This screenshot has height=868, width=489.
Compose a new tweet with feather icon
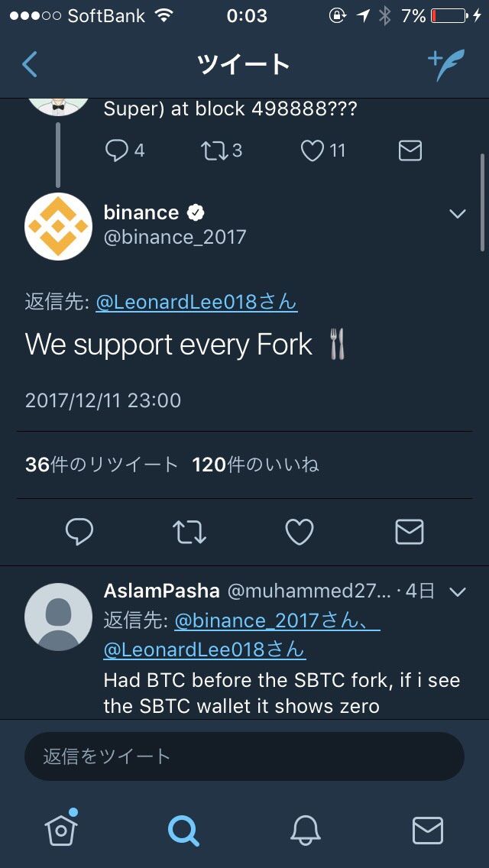(445, 65)
